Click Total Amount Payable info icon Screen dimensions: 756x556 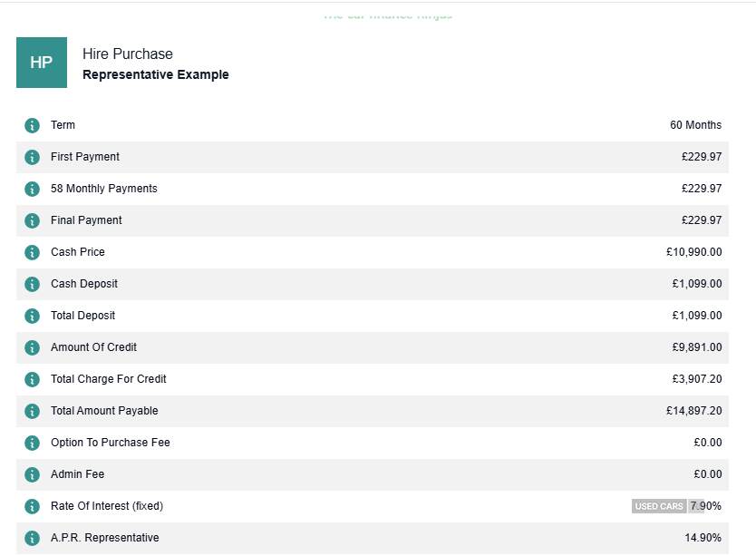click(x=32, y=411)
